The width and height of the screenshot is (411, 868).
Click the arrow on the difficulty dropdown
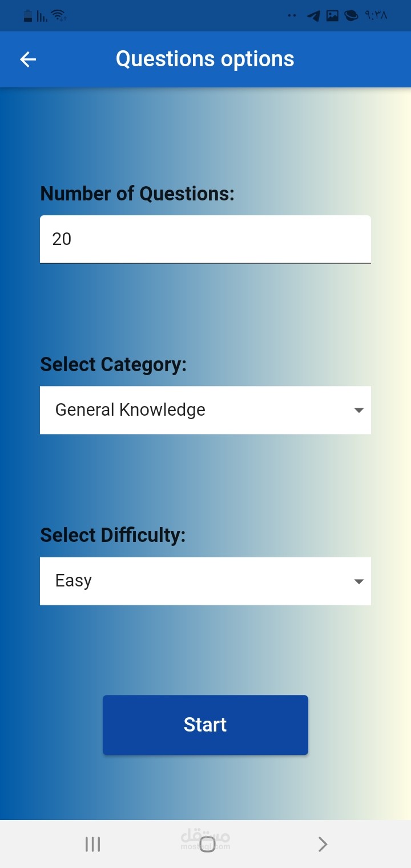coord(358,581)
